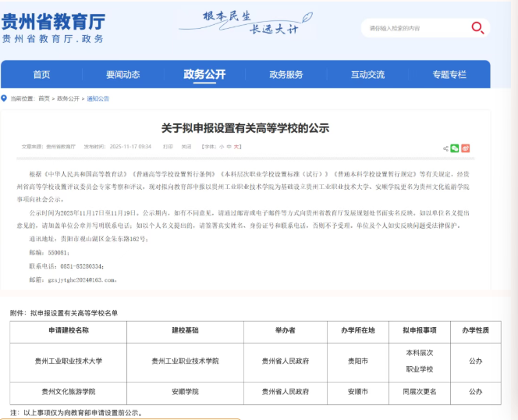
Task: Click the red search magnifier icon
Action: (x=477, y=28)
